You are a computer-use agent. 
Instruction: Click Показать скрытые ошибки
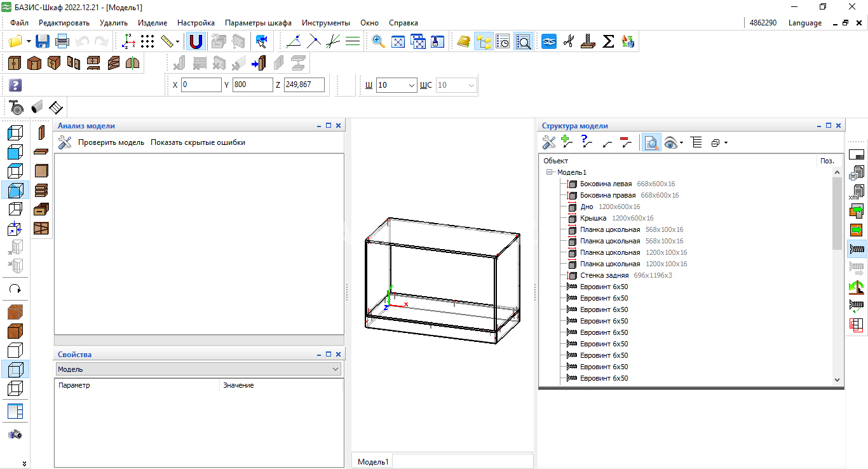coord(198,142)
